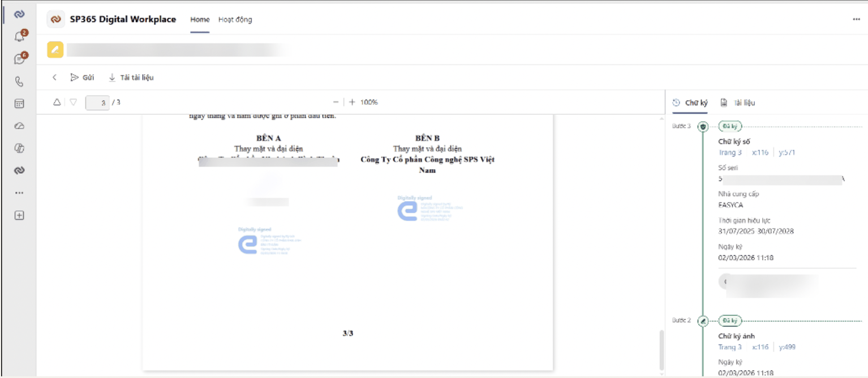Click the pen icon at Bước 2
The image size is (868, 378).
703,321
